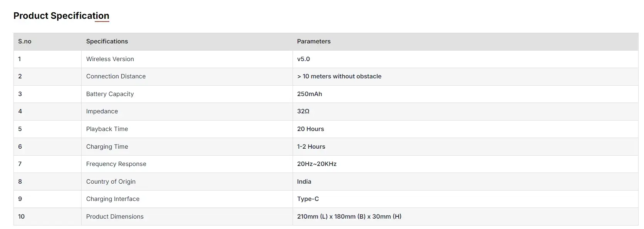Click the 20Hz~20KHz frequency value
The height and width of the screenshot is (229, 644).
coord(317,164)
